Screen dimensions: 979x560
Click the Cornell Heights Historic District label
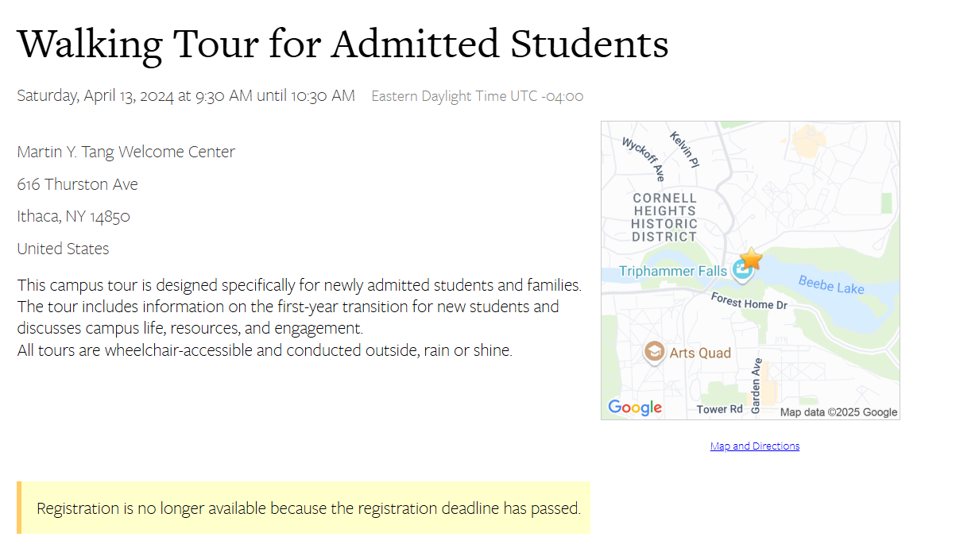click(665, 217)
